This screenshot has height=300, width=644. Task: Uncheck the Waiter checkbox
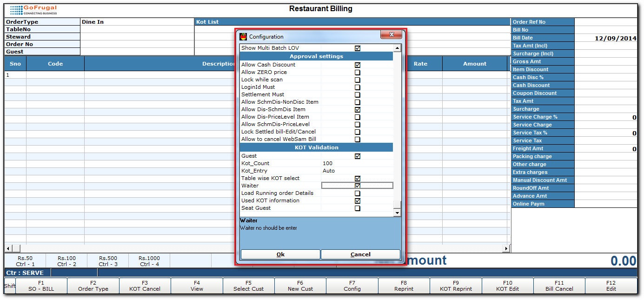[357, 186]
